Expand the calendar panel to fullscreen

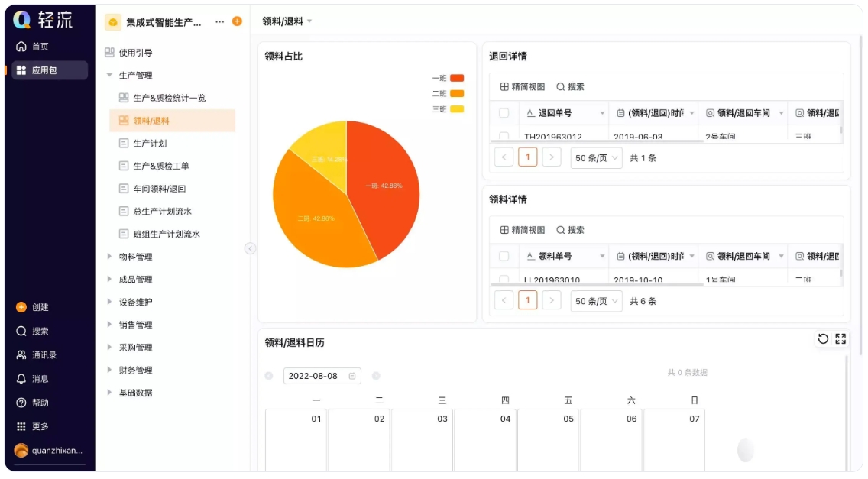click(839, 339)
